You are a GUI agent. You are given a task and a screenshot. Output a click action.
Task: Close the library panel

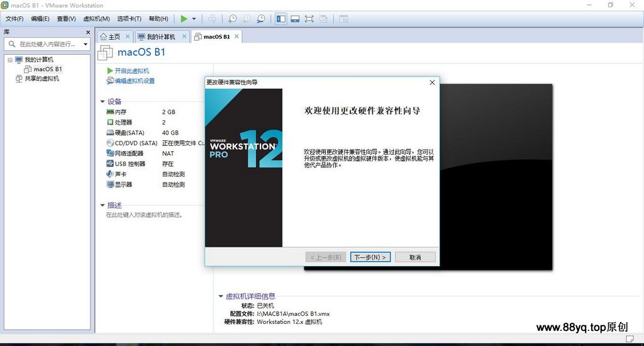[x=88, y=32]
